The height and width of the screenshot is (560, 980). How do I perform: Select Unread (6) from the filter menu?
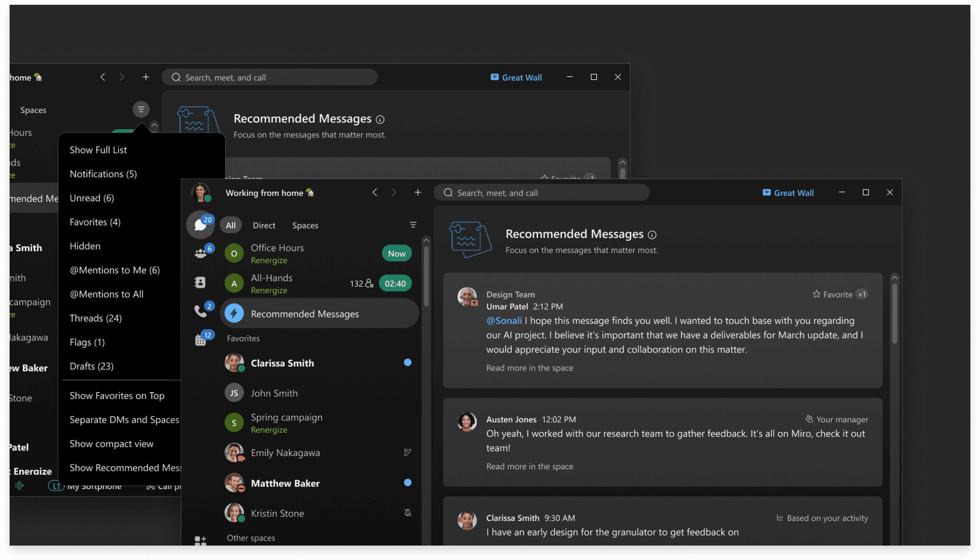[92, 198]
